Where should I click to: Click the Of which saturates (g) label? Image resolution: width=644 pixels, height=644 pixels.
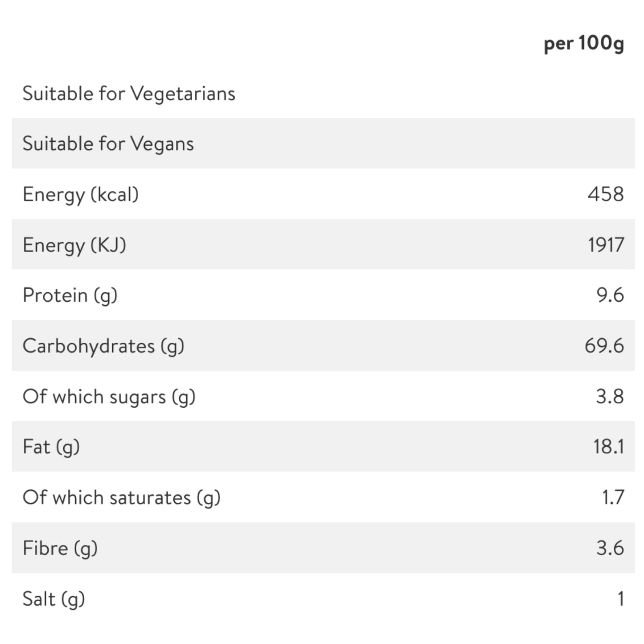(x=122, y=498)
